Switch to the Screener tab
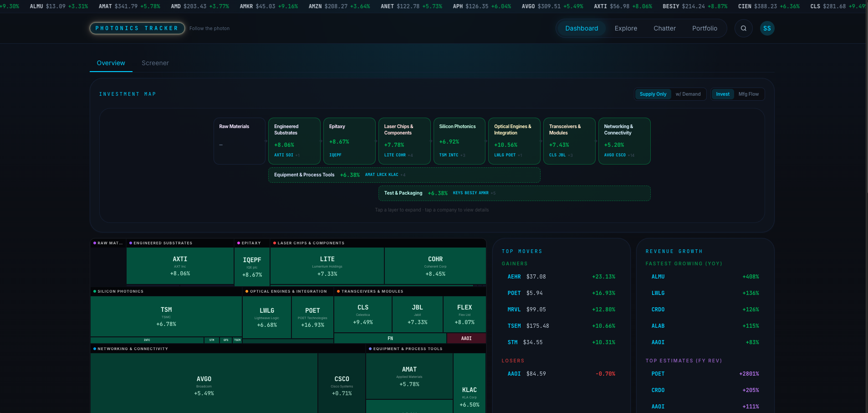The image size is (868, 413). coord(155,63)
